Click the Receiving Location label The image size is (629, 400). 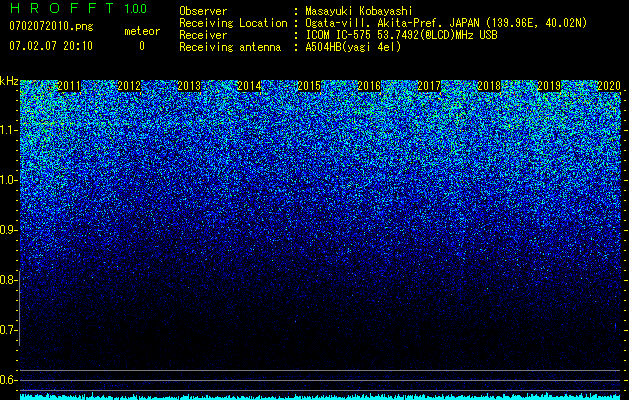pos(233,23)
